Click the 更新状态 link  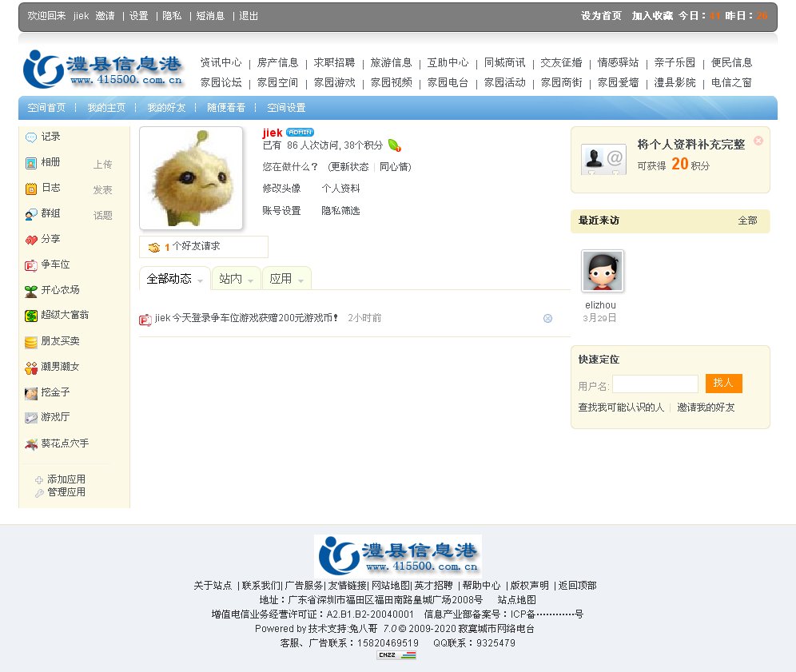pyautogui.click(x=349, y=167)
